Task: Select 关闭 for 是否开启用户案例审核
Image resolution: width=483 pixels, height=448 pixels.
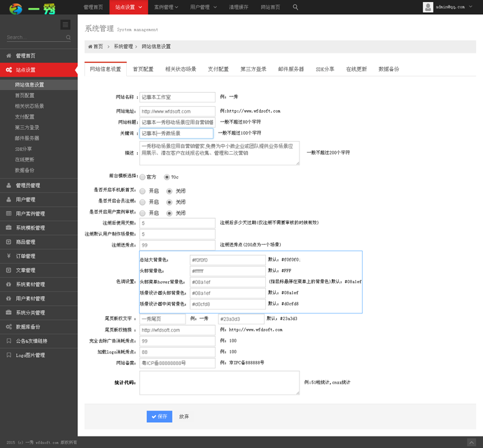Action: coord(169,213)
